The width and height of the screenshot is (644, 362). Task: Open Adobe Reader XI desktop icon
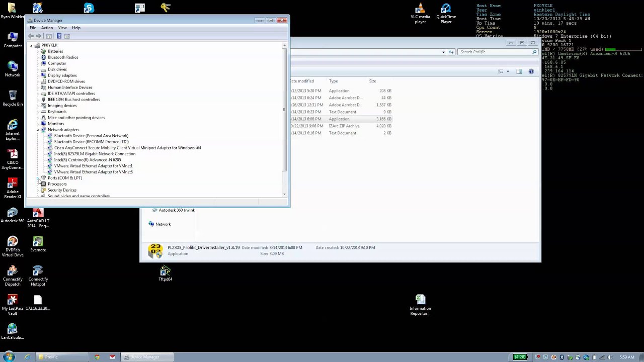point(13,188)
